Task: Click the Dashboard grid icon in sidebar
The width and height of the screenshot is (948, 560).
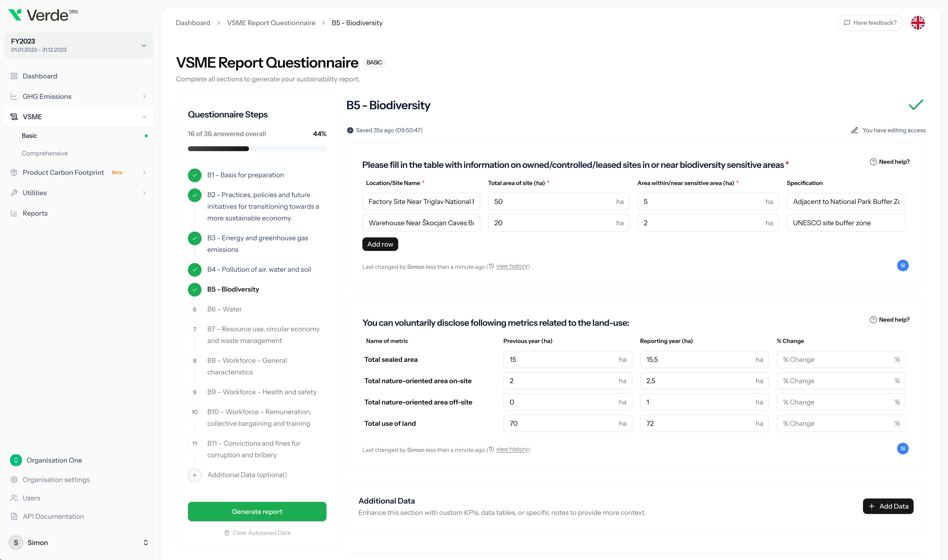Action: [14, 76]
